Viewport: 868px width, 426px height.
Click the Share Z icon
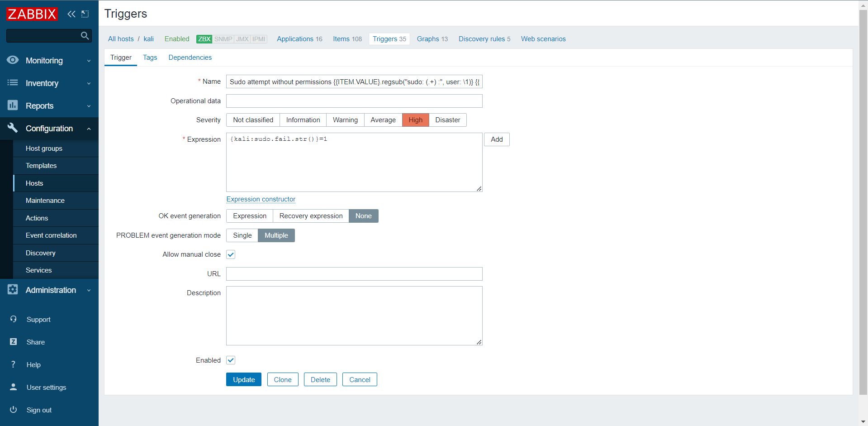click(14, 342)
